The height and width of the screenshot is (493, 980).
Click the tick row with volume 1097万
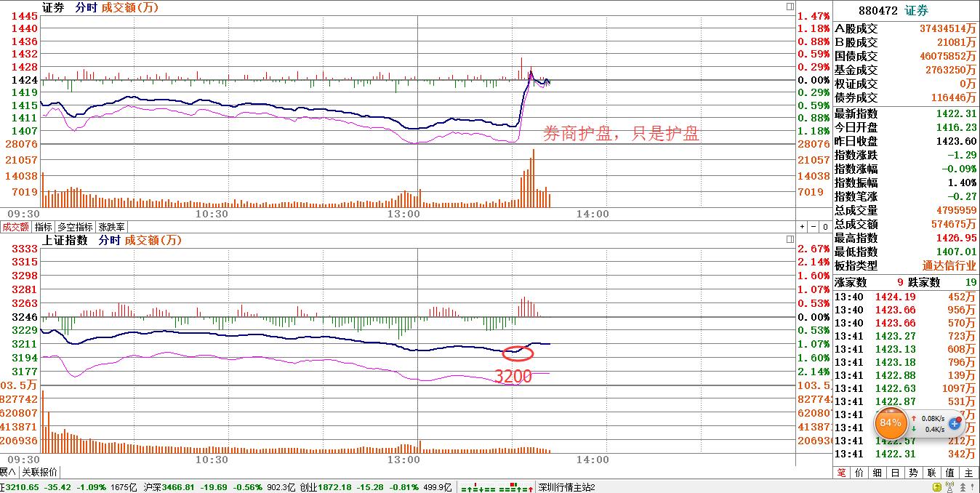pyautogui.click(x=905, y=388)
